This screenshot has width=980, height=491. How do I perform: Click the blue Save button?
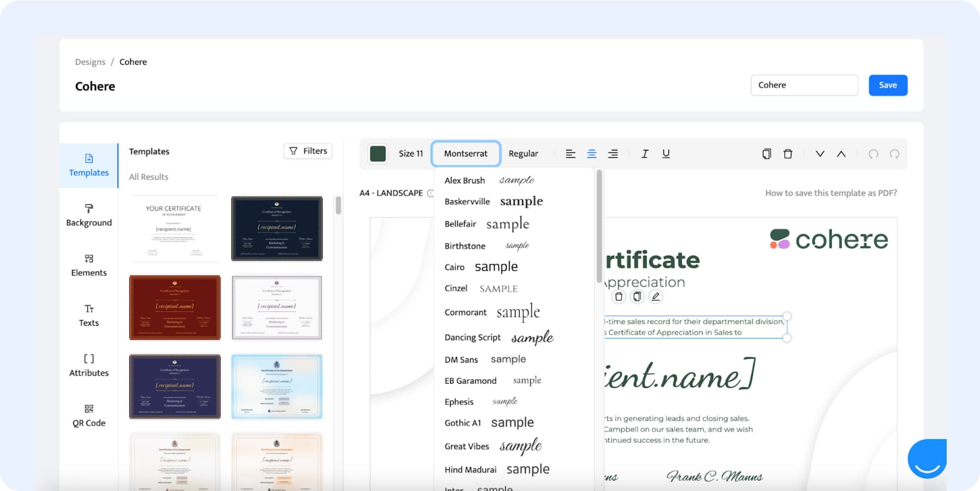(x=888, y=85)
